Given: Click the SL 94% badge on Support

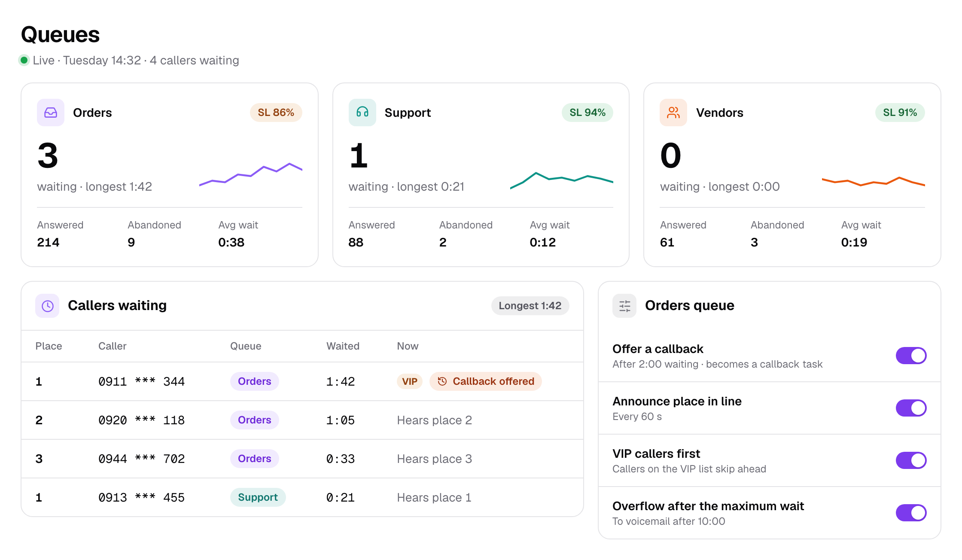Looking at the screenshot, I should [x=587, y=113].
